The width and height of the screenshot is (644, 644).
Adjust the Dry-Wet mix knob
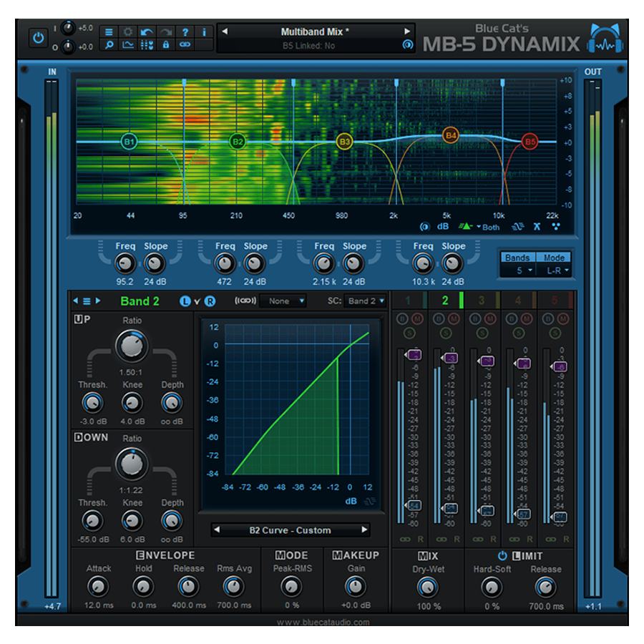(429, 589)
